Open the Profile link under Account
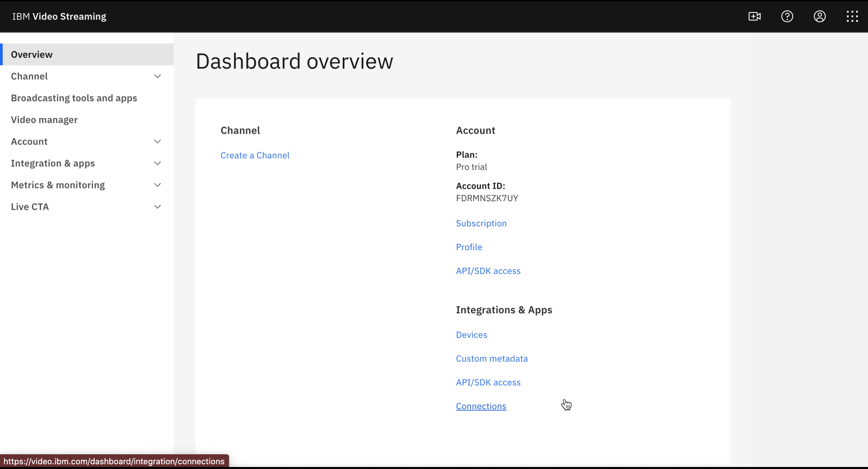 coord(469,247)
